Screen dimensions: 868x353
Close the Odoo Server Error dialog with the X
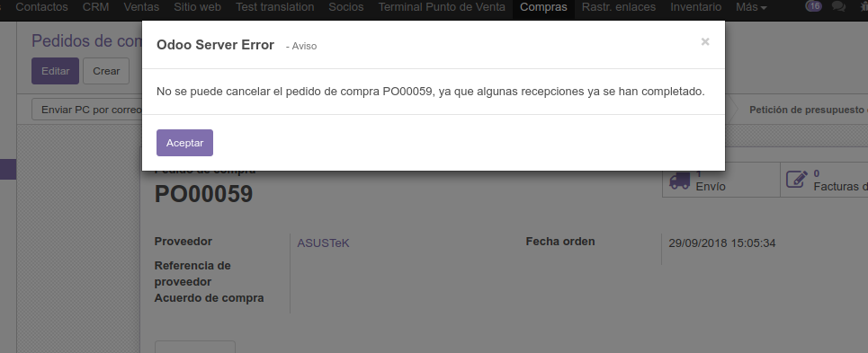(704, 41)
